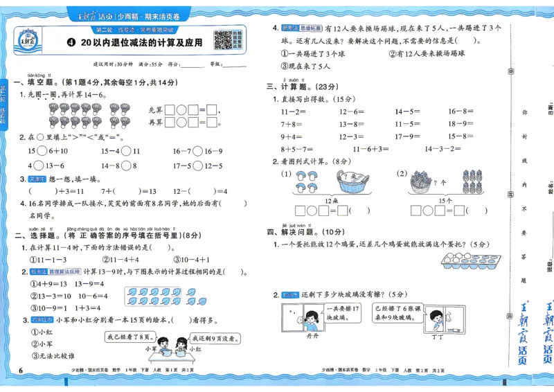
Task: Click the comparison circle between 17−5 and 12−5
Action: 198,166
